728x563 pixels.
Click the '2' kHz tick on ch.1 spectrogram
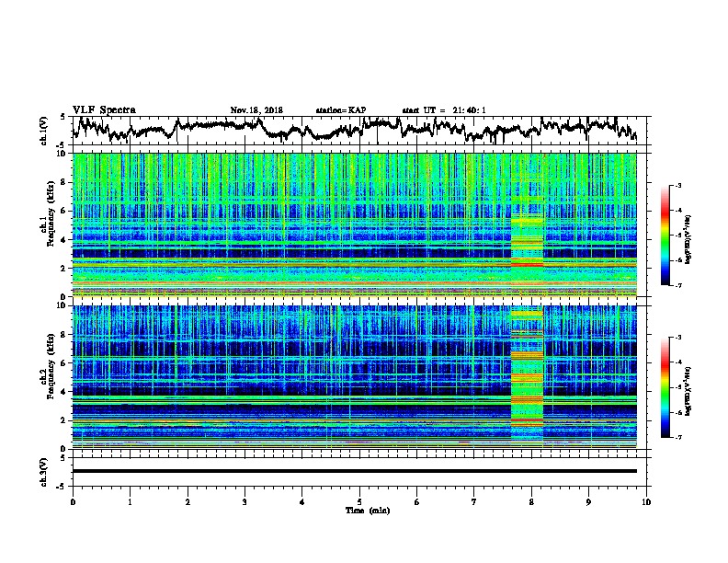[65, 269]
